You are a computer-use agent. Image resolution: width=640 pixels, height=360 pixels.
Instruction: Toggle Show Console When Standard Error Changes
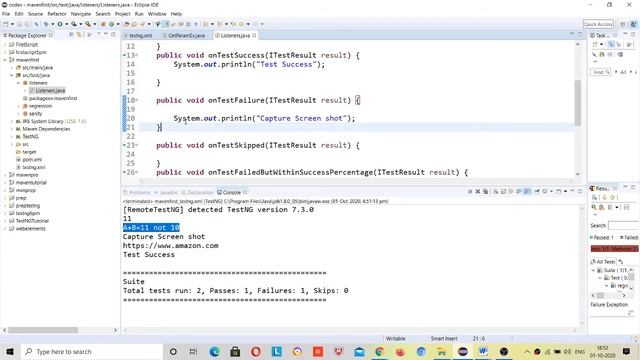[x=527, y=191]
